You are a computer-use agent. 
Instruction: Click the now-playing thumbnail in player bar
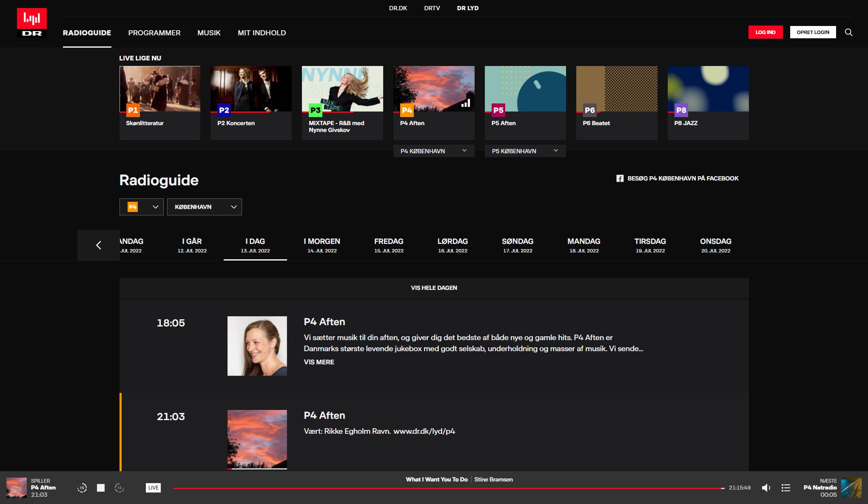[x=17, y=488]
